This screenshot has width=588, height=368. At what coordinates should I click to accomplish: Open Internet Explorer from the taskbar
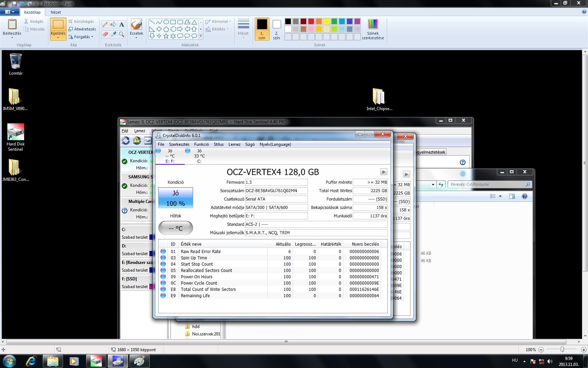(31, 361)
